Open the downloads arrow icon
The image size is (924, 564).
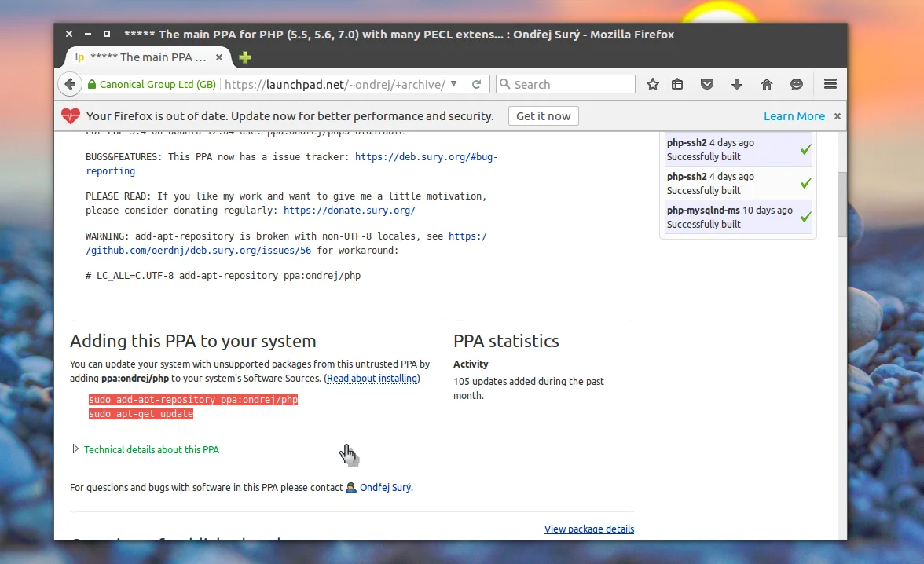coord(737,84)
